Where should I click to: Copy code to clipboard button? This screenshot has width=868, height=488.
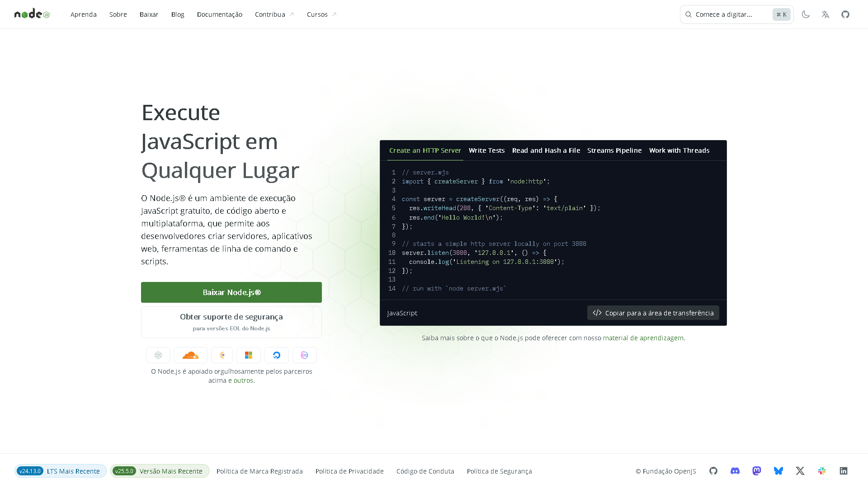653,313
